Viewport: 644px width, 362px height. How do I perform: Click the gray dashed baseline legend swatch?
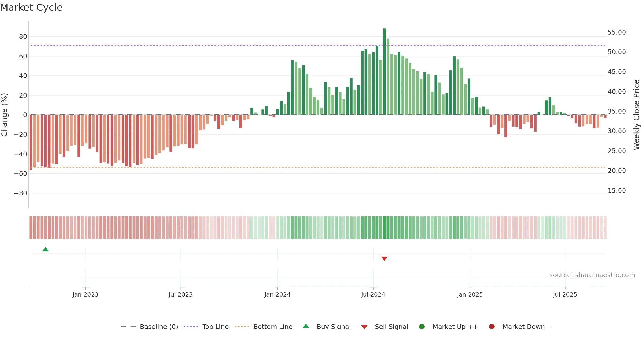(128, 327)
